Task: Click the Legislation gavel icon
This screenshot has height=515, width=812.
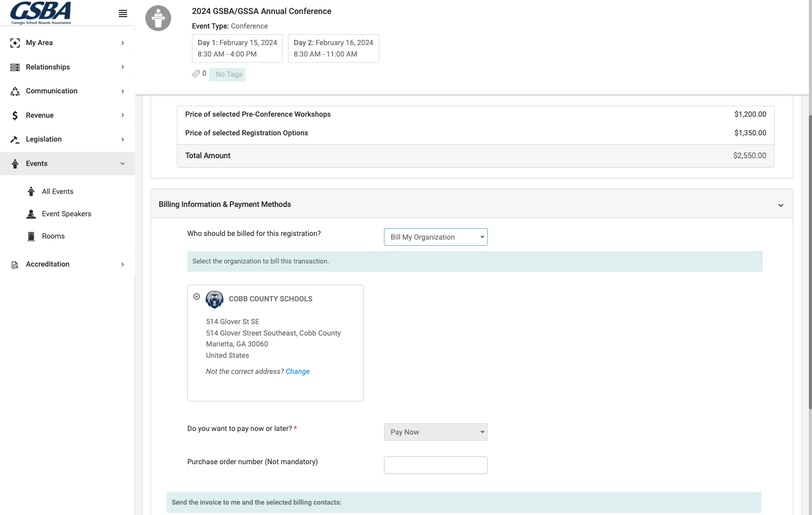Action: (15, 140)
